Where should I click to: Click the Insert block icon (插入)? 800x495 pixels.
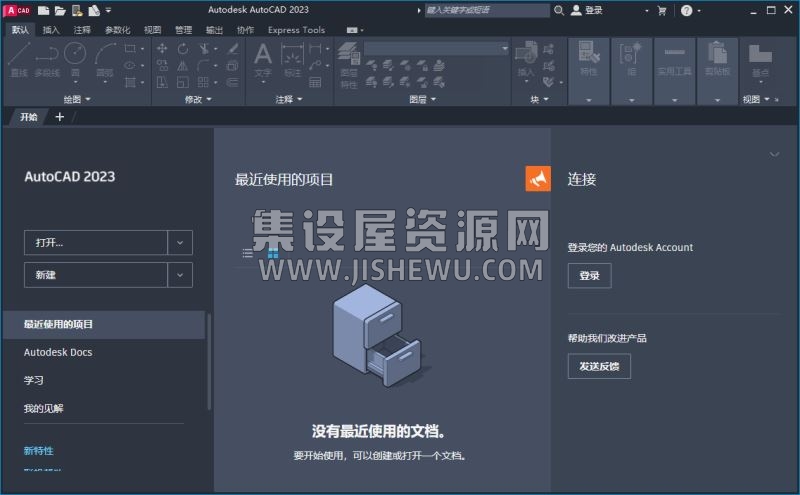pyautogui.click(x=526, y=60)
